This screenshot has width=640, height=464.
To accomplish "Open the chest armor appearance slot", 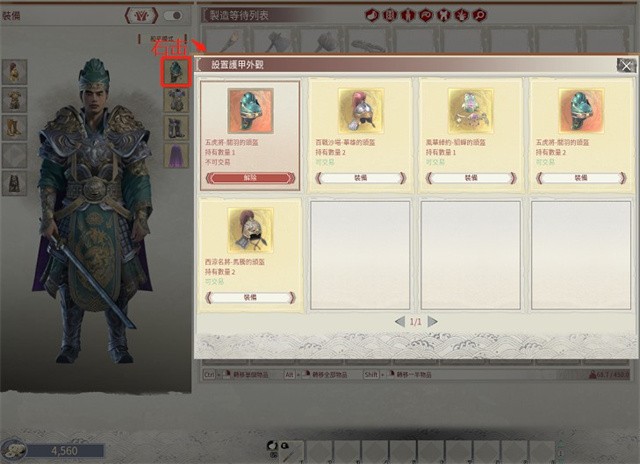I will tap(176, 100).
